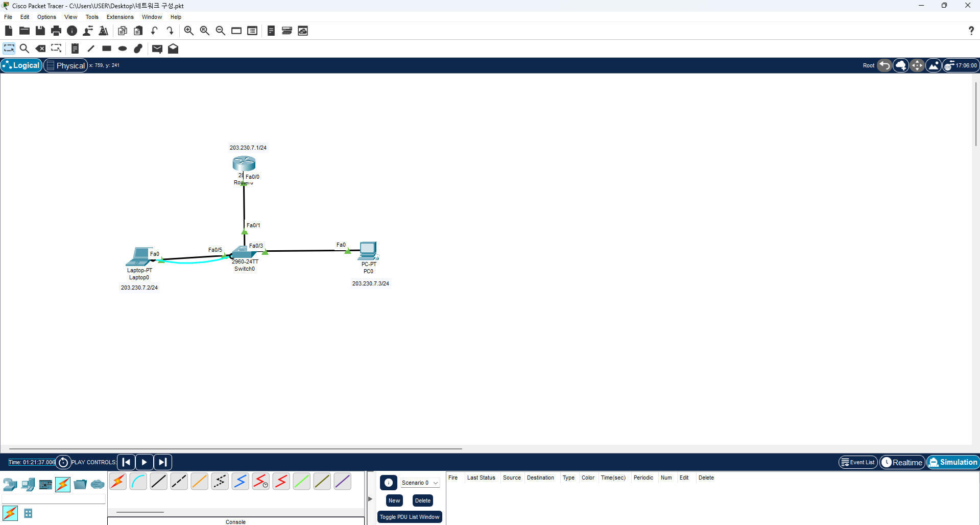Open the network information icon
The height and width of the screenshot is (525, 980).
[x=72, y=31]
